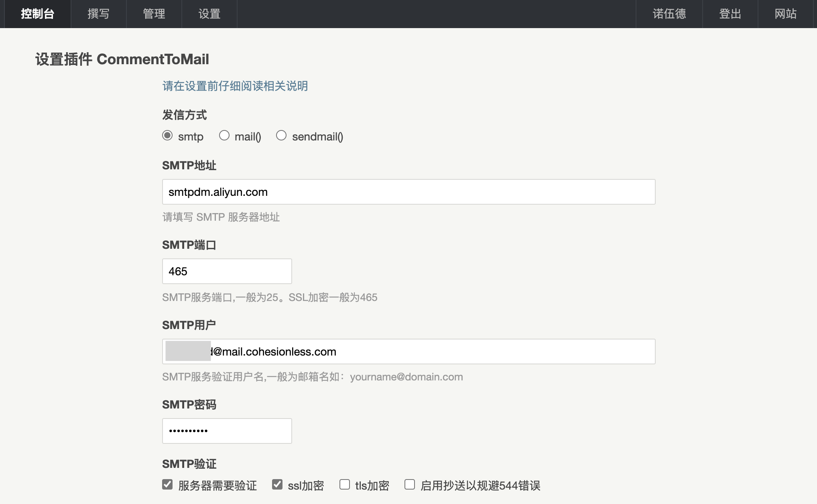Select the mail() sending method

(224, 136)
